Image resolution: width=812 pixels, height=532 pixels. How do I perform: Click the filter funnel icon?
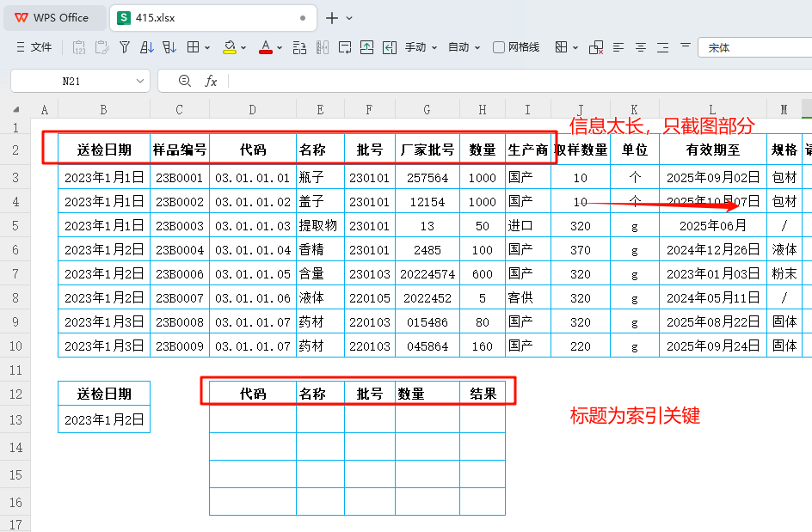tap(124, 47)
